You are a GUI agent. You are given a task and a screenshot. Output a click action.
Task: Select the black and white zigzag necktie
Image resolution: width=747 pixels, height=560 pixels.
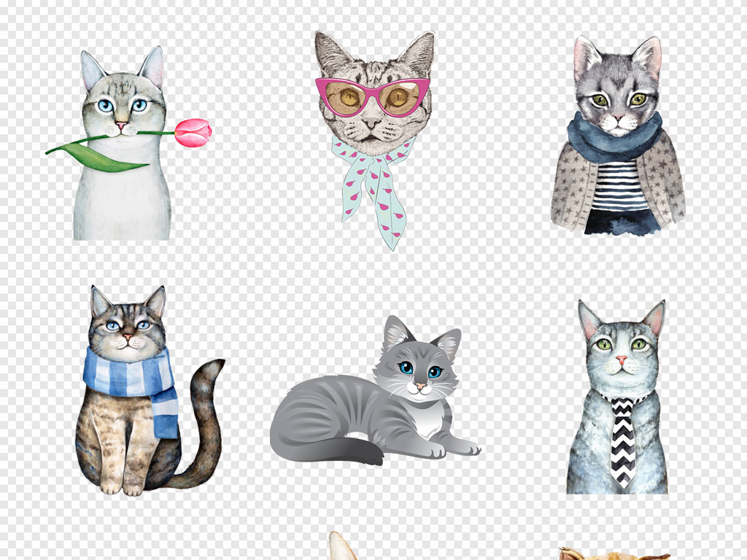point(622,437)
